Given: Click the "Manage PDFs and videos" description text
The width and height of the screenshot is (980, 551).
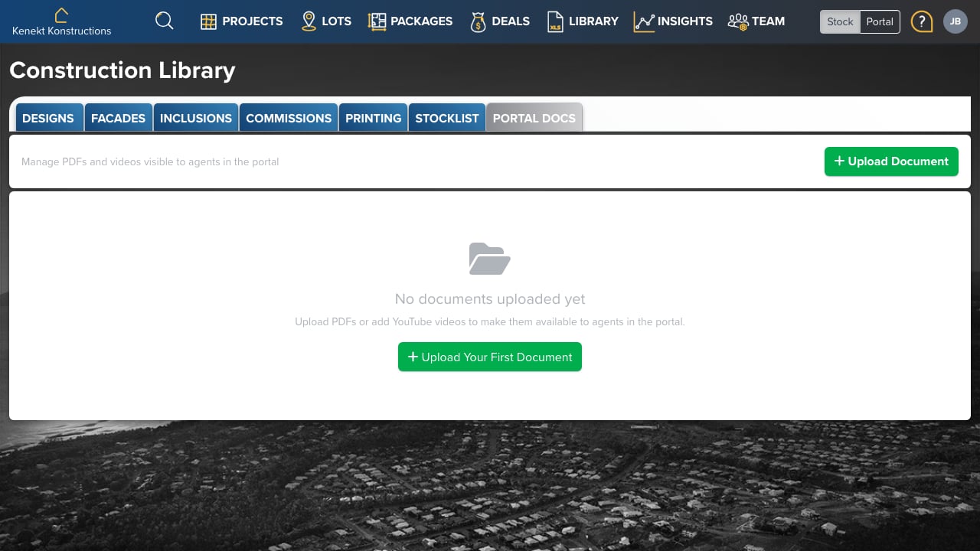Looking at the screenshot, I should click(150, 161).
